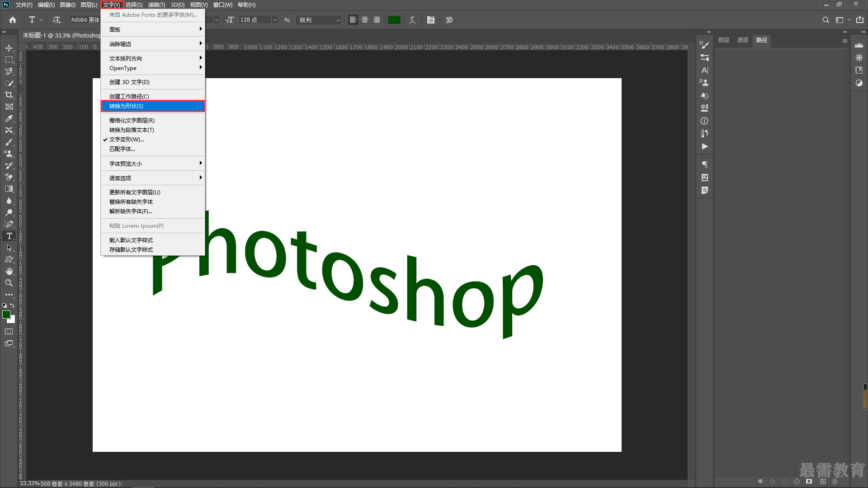Select the Frame tool
This screenshot has height=488, width=868.
point(9,107)
